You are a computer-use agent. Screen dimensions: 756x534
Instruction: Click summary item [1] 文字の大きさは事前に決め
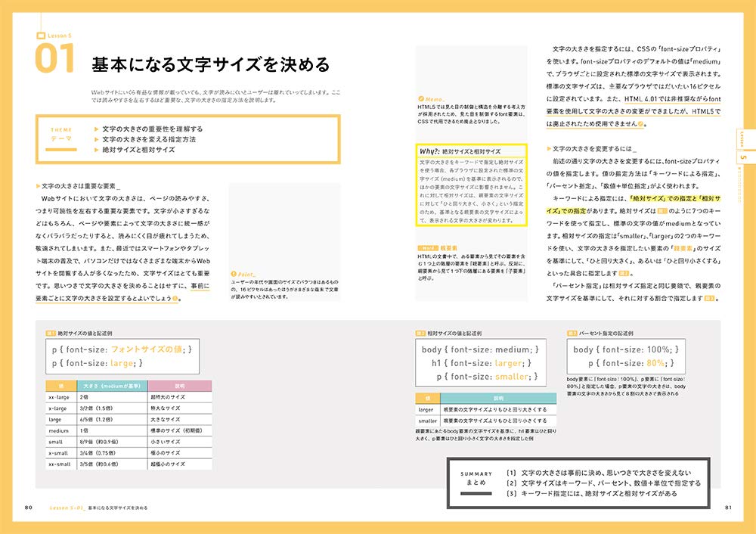click(x=599, y=473)
